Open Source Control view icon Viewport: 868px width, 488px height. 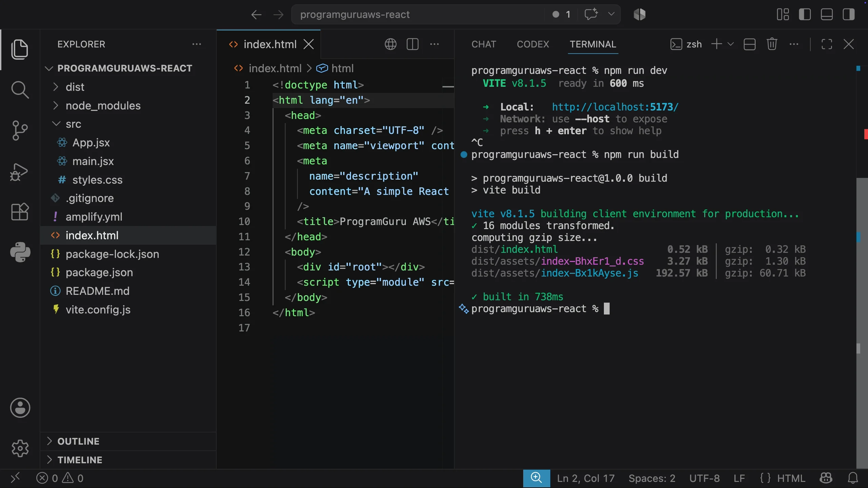pos(20,130)
